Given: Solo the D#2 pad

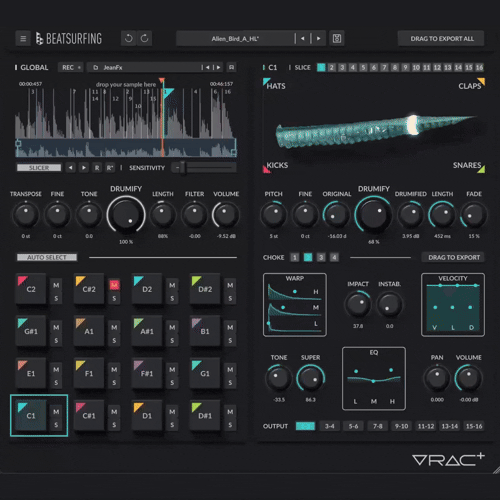Looking at the screenshot, I should click(x=230, y=298).
